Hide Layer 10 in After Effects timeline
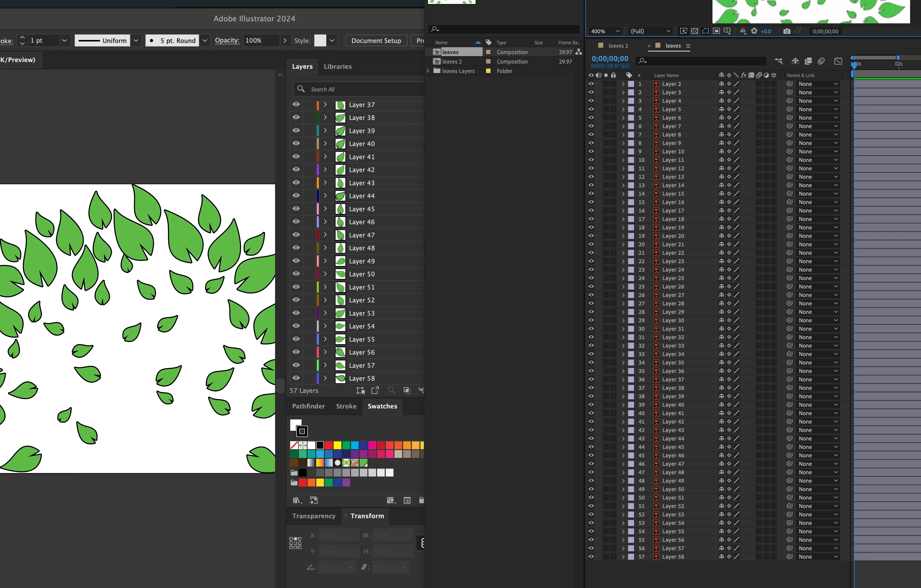The image size is (921, 588). point(591,151)
